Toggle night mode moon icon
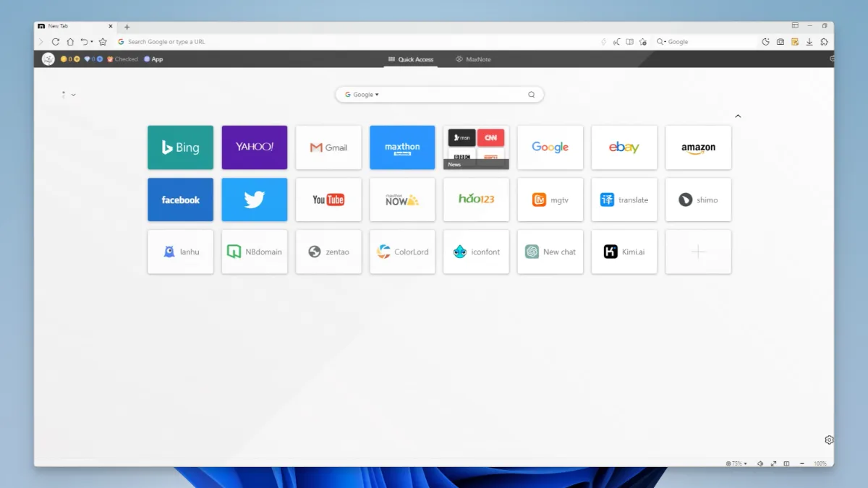Viewport: 868px width, 488px height. [x=766, y=42]
